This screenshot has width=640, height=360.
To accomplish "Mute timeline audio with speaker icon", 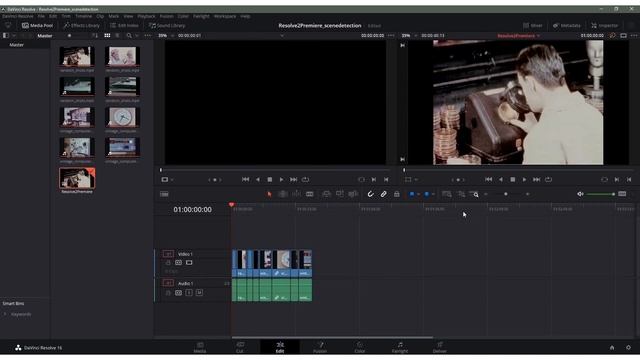I will point(580,194).
